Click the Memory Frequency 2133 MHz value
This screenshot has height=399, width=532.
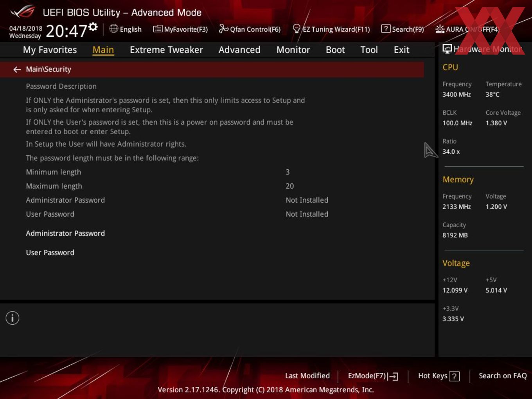pyautogui.click(x=457, y=207)
